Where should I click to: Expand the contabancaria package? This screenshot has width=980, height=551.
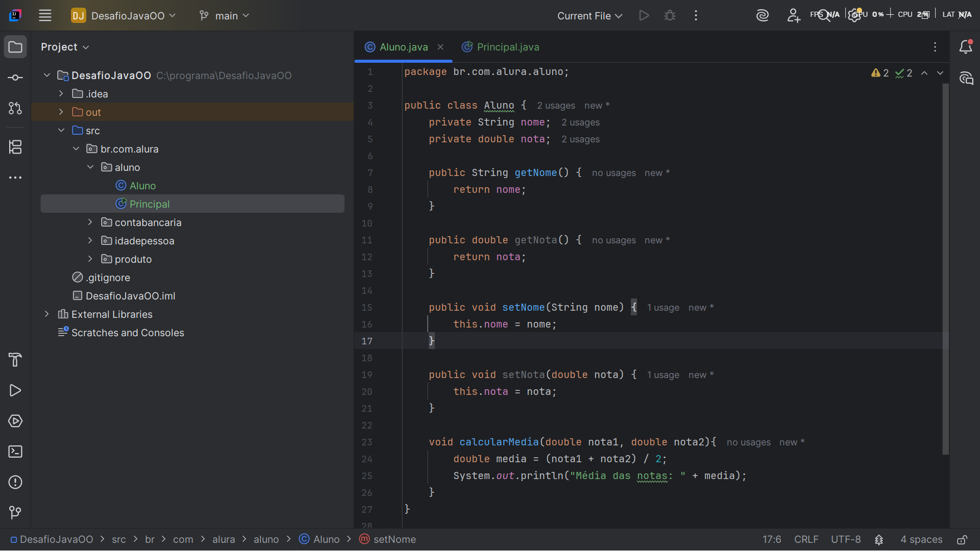click(x=90, y=222)
